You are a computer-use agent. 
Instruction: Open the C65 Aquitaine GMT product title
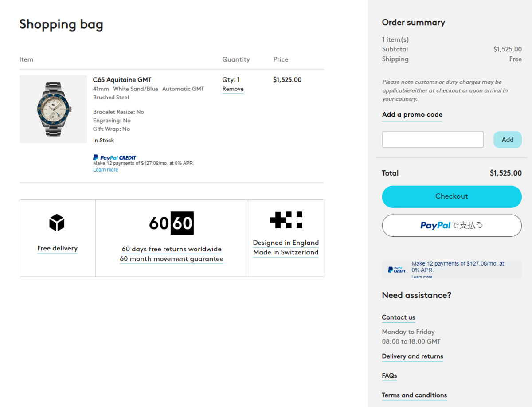(x=122, y=80)
